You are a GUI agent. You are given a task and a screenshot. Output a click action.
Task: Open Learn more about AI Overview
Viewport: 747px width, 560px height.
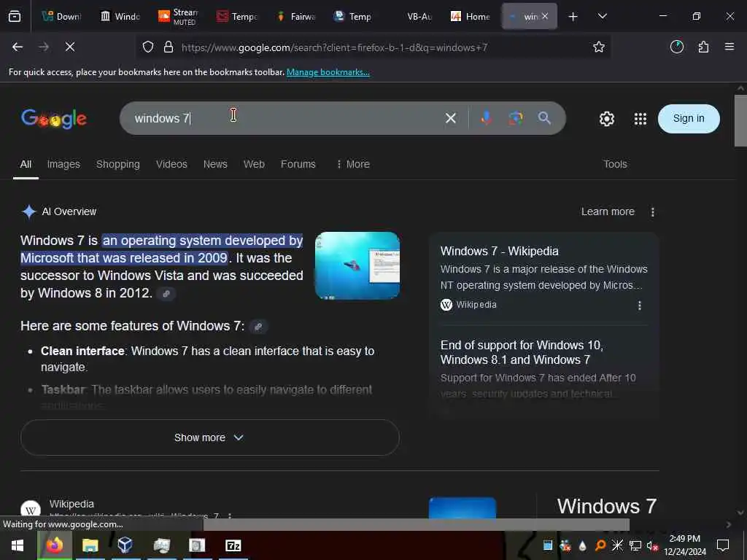(608, 212)
